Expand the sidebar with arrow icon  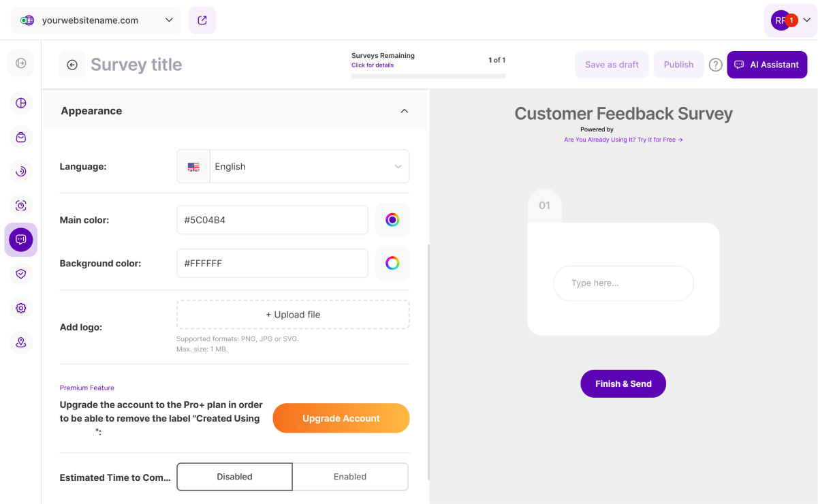tap(21, 63)
